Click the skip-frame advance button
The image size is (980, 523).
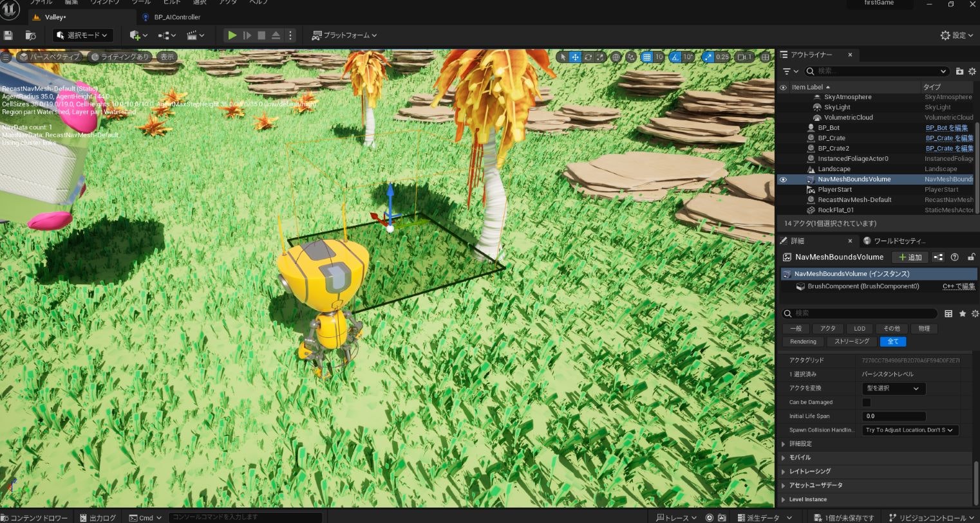pos(247,35)
